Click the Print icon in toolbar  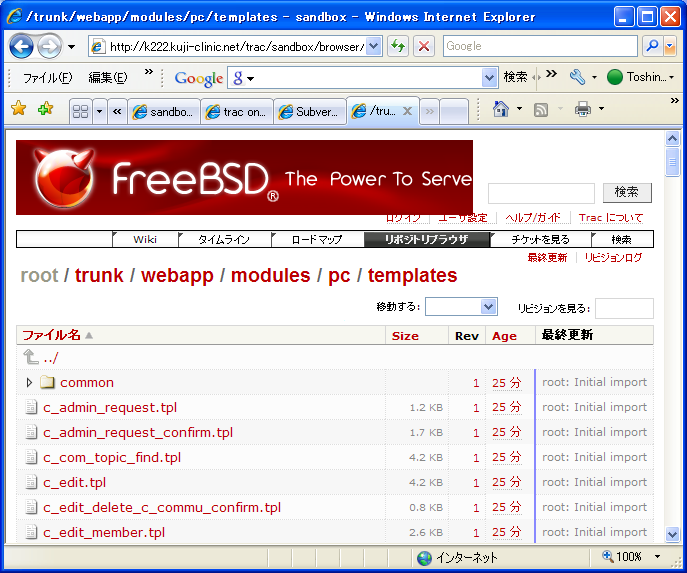tap(583, 109)
